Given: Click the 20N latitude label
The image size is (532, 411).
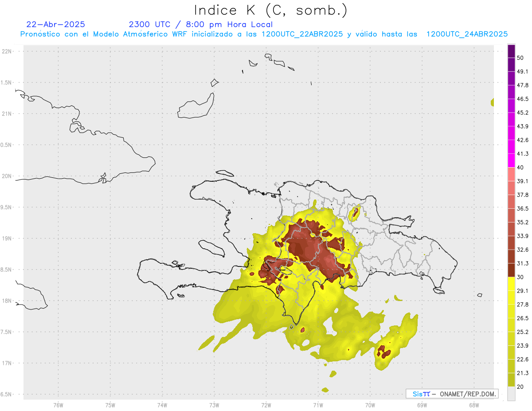Looking at the screenshot, I should pyautogui.click(x=7, y=176).
